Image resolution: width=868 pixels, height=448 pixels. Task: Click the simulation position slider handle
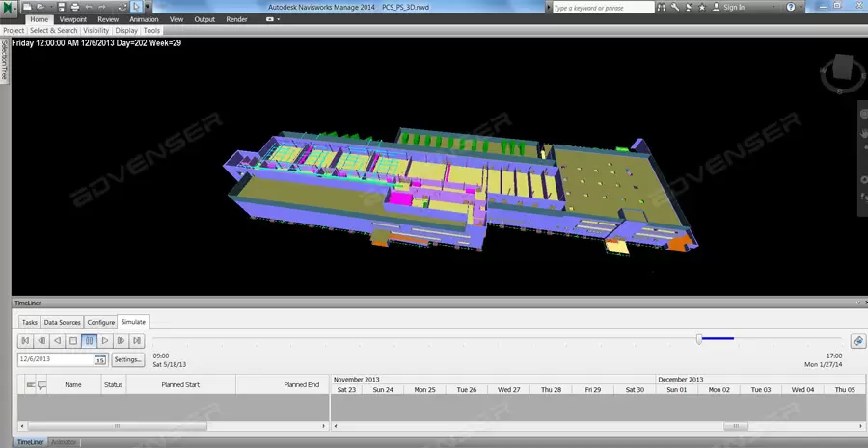699,339
